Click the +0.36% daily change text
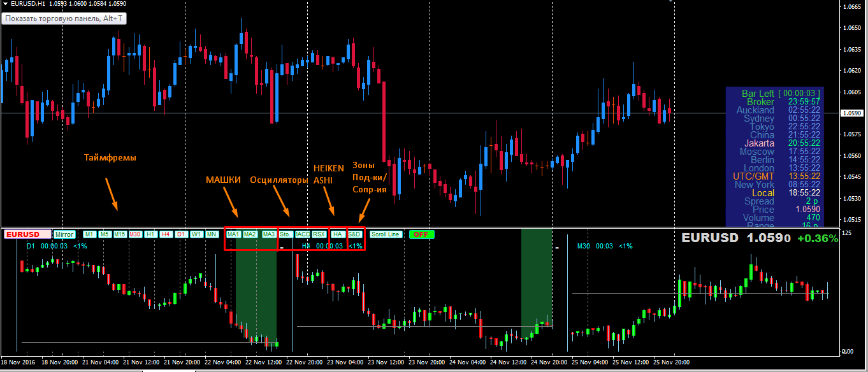The height and width of the screenshot is (372, 868). tap(818, 238)
